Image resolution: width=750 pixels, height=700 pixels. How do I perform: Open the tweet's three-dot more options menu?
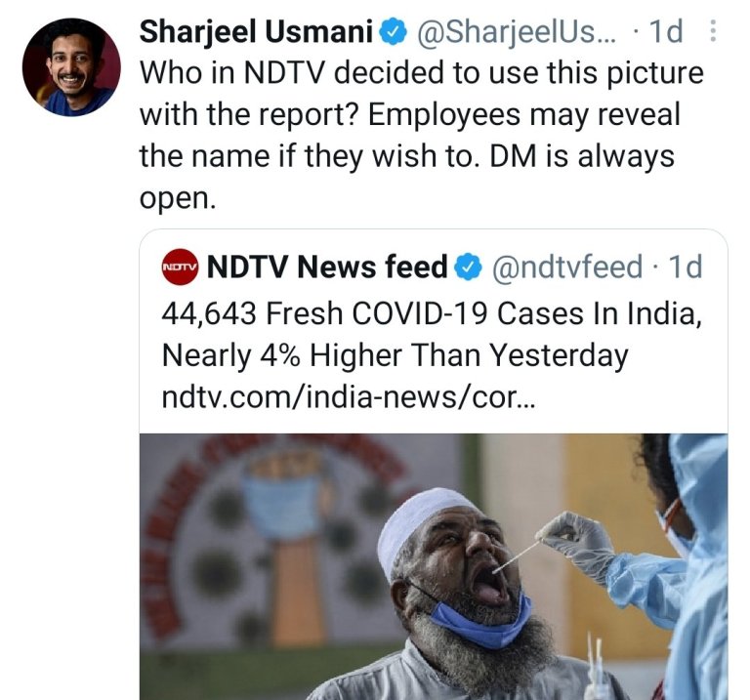point(712,32)
